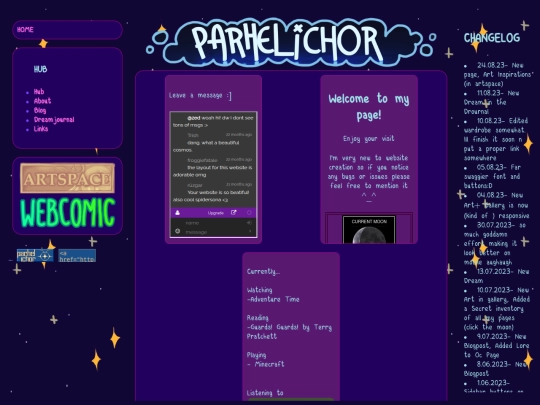Open the HOME navigation bar link
This screenshot has width=540, height=405.
click(x=25, y=30)
